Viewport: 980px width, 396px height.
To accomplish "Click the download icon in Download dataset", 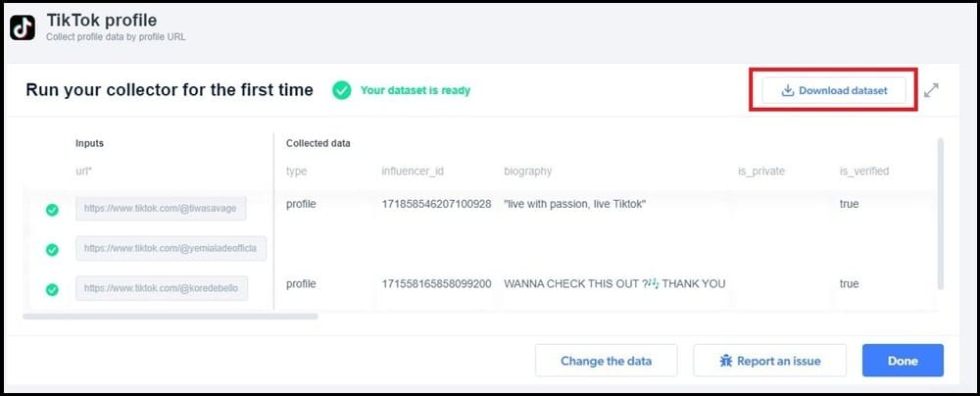I will [788, 91].
